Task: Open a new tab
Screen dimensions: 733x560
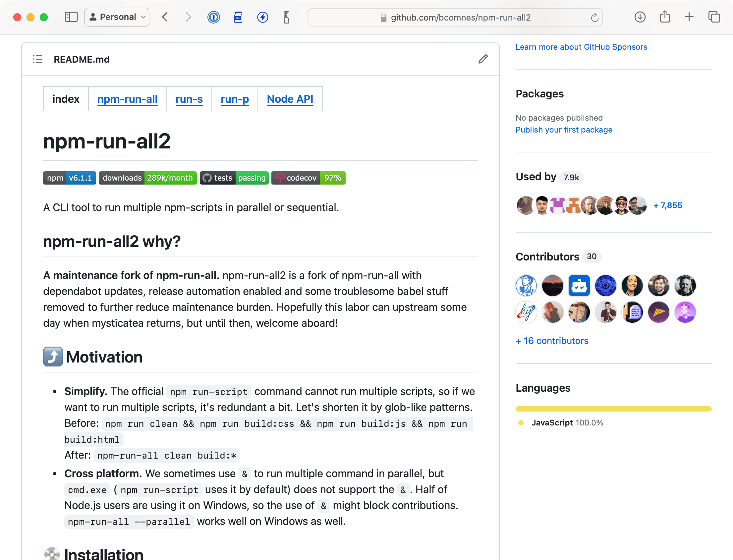Action: (x=689, y=17)
